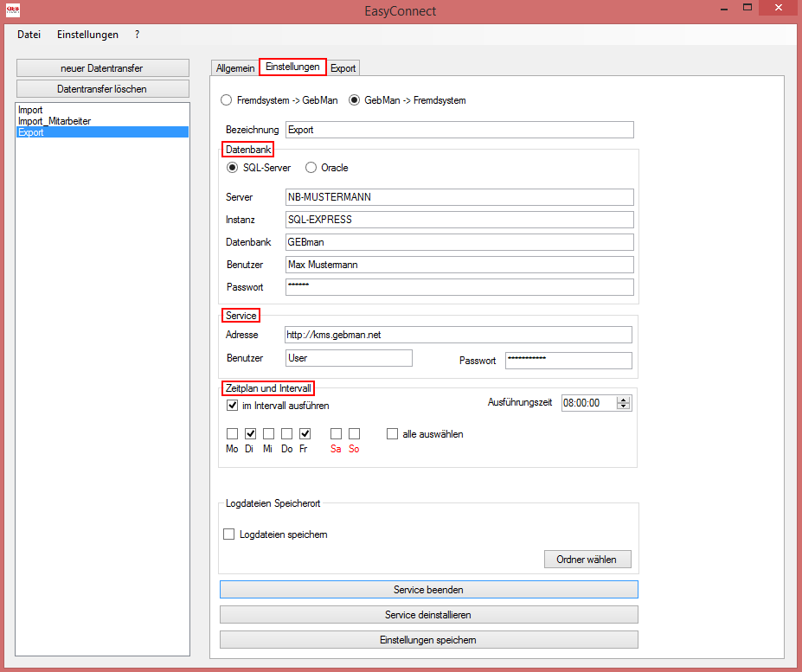The height and width of the screenshot is (672, 802).
Task: Select the Fremdsystem -> GebMan direction
Action: [x=226, y=99]
